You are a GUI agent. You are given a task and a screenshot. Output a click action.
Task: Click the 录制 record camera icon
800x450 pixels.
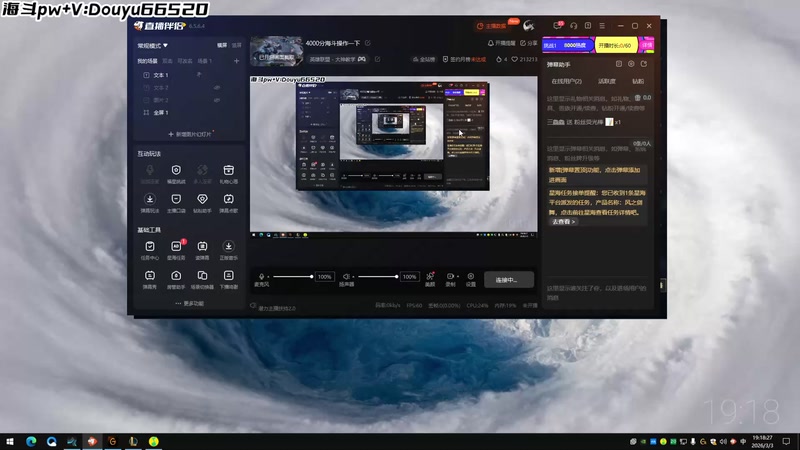pos(450,277)
